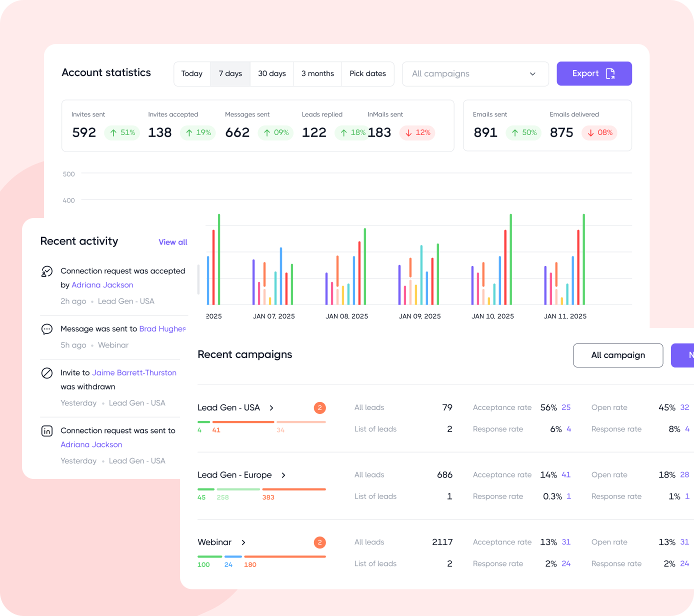This screenshot has height=616, width=694.
Task: Click the Export document icon
Action: tap(610, 73)
